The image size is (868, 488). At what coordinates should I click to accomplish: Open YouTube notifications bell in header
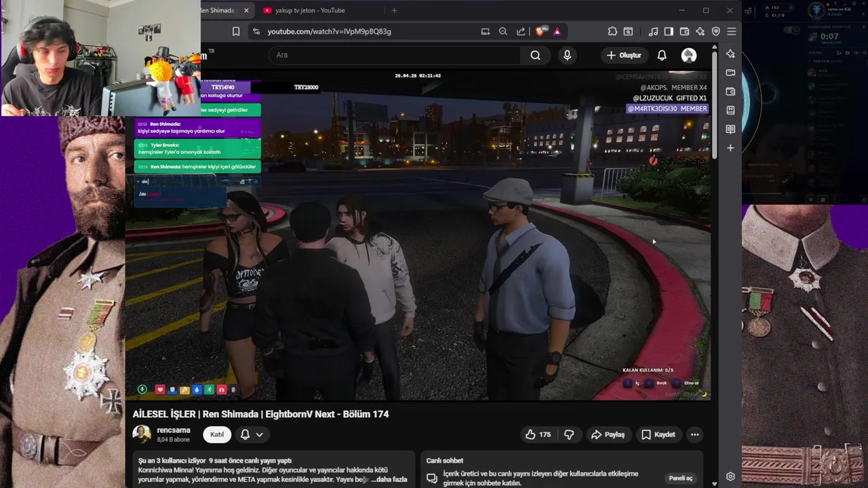[x=662, y=55]
